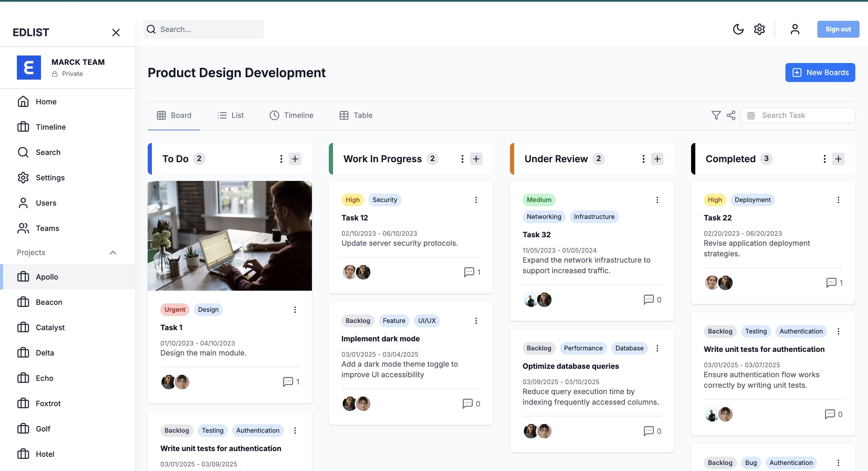Switch to the Timeline view tab
Viewport: 868px width, 471px height.
coord(291,115)
